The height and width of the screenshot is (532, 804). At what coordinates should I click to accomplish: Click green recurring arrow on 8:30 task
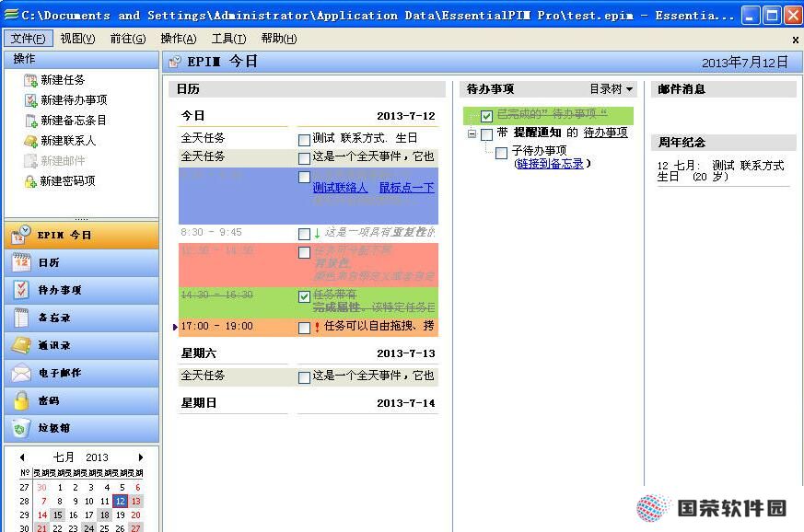(x=318, y=234)
